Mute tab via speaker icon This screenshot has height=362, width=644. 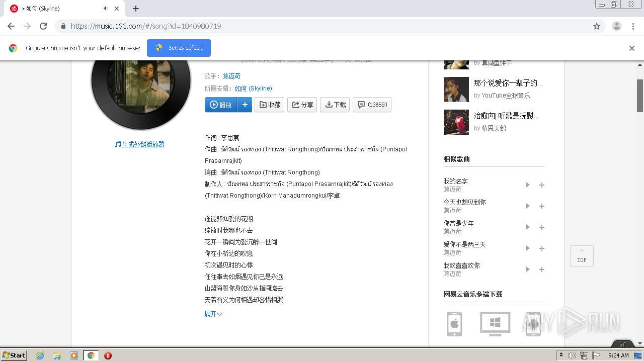click(106, 9)
